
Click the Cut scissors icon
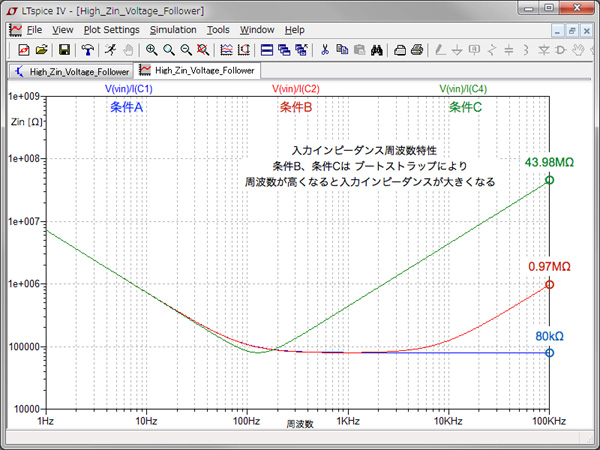point(325,49)
